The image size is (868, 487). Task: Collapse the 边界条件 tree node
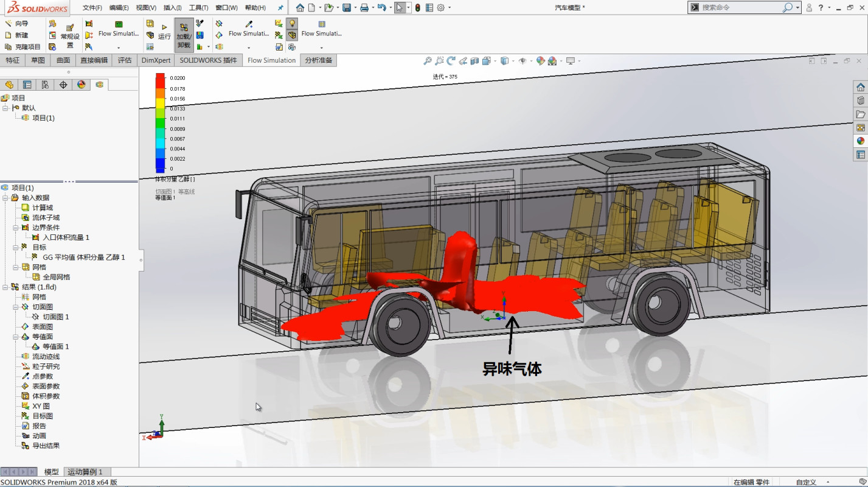[16, 228]
